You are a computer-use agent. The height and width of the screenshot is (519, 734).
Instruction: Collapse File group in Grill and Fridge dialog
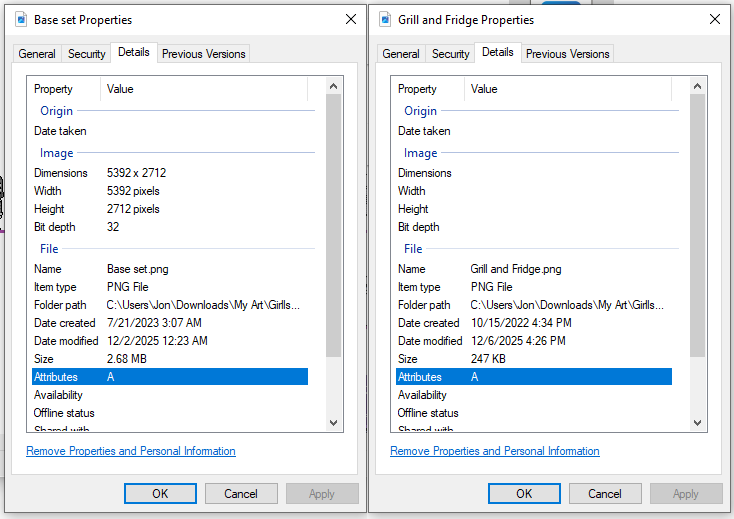point(413,249)
